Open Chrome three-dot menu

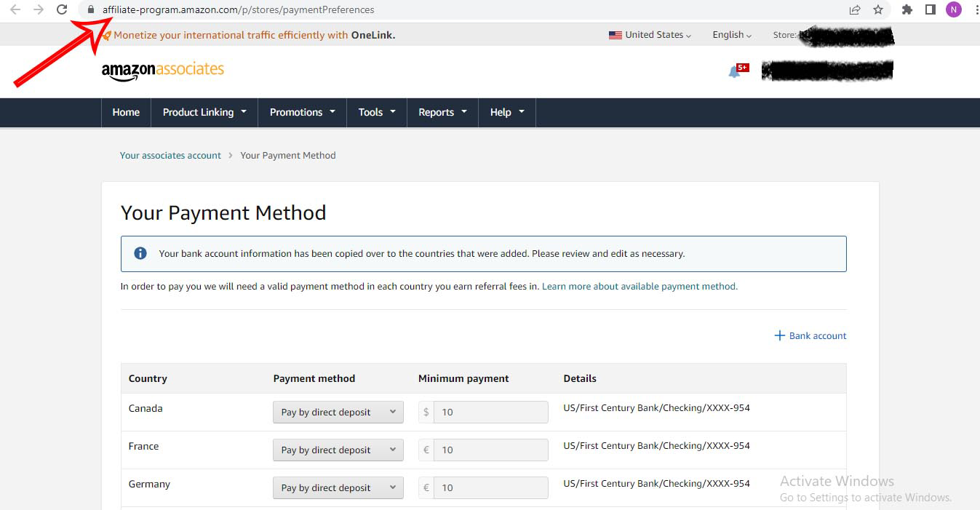[976, 10]
